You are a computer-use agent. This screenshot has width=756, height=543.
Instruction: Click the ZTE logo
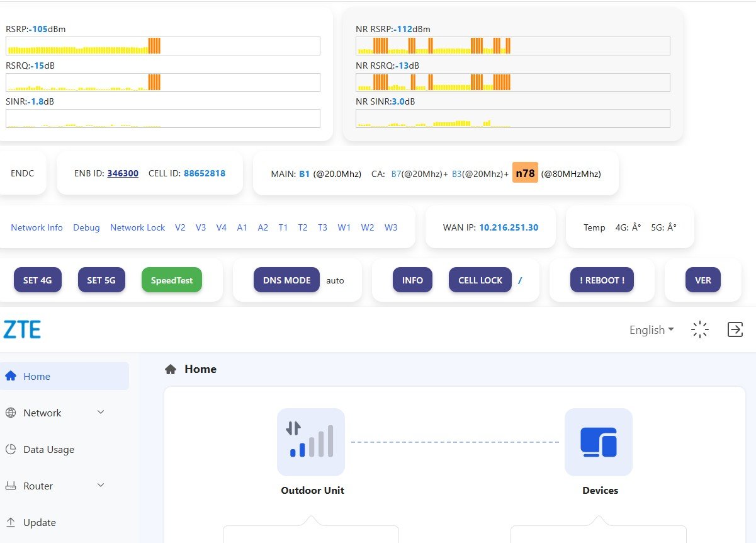[22, 329]
